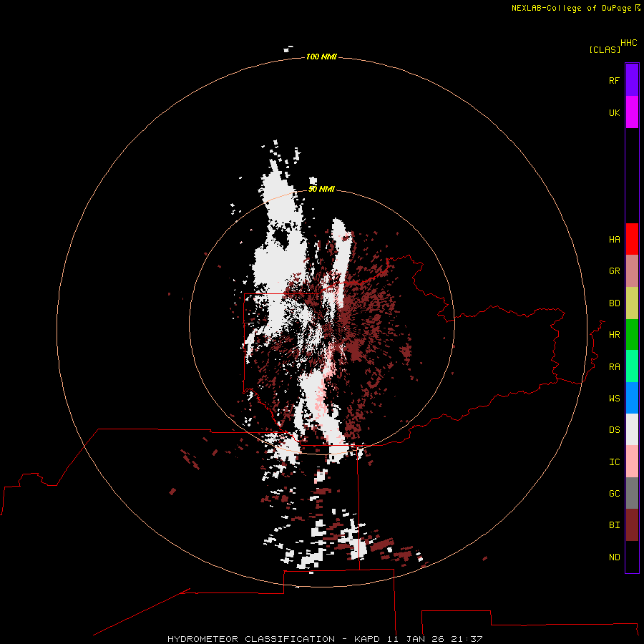Click the HHC product code text

tap(628, 43)
